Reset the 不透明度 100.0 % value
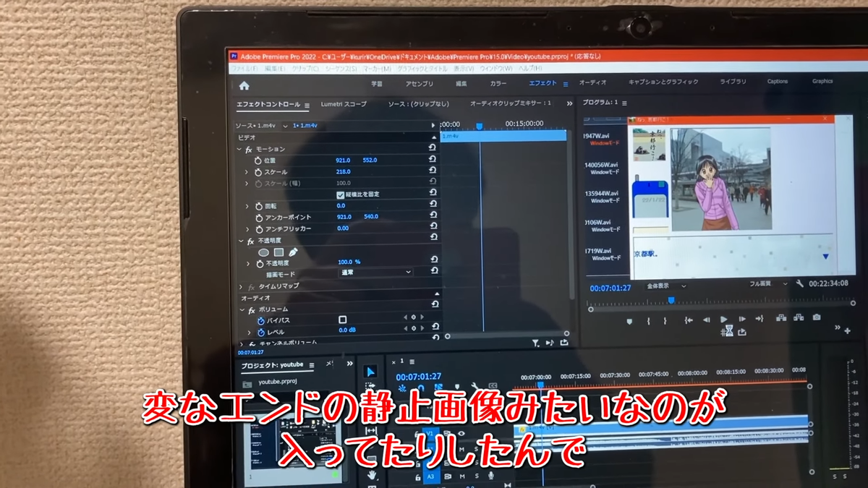The height and width of the screenshot is (488, 868). 435,260
